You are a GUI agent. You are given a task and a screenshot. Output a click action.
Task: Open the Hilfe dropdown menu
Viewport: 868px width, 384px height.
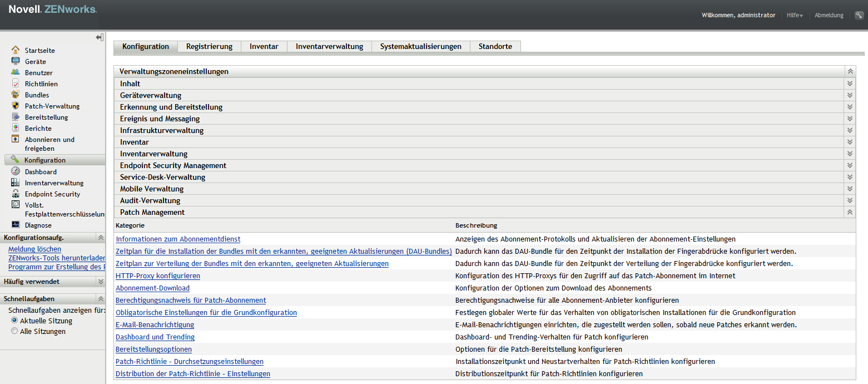point(795,15)
